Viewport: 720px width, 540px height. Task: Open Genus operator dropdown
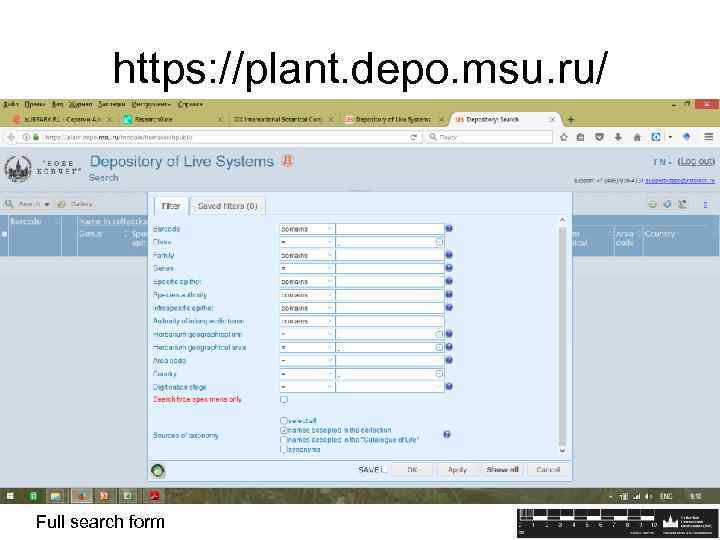click(x=307, y=268)
